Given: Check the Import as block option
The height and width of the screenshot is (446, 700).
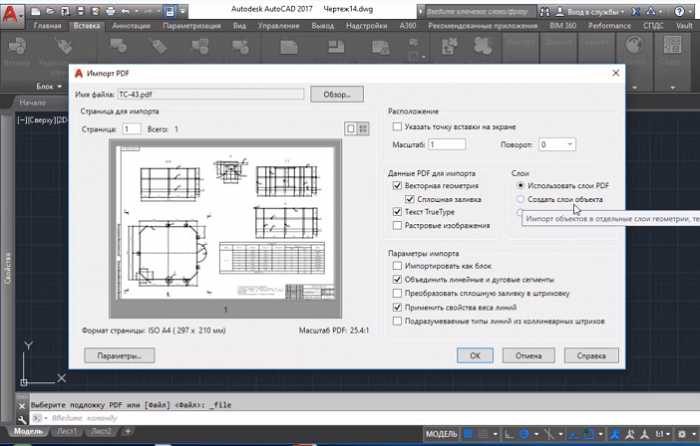Looking at the screenshot, I should click(x=397, y=266).
